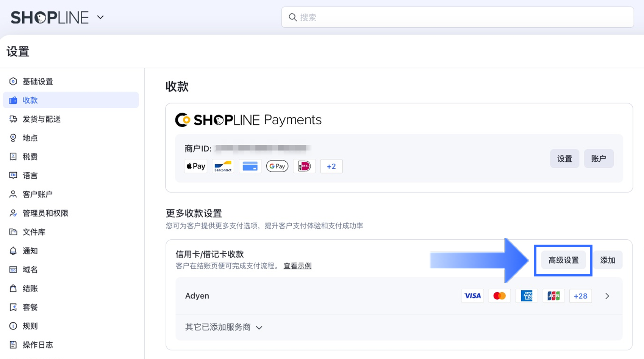Click the 地点 location pin icon
This screenshot has height=359, width=644.
[13, 138]
